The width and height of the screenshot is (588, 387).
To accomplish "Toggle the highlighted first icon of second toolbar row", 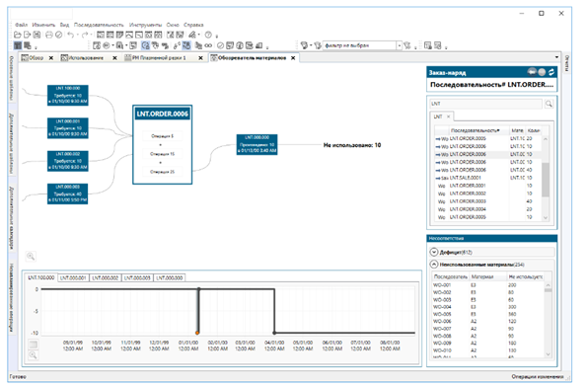I will click(x=18, y=45).
